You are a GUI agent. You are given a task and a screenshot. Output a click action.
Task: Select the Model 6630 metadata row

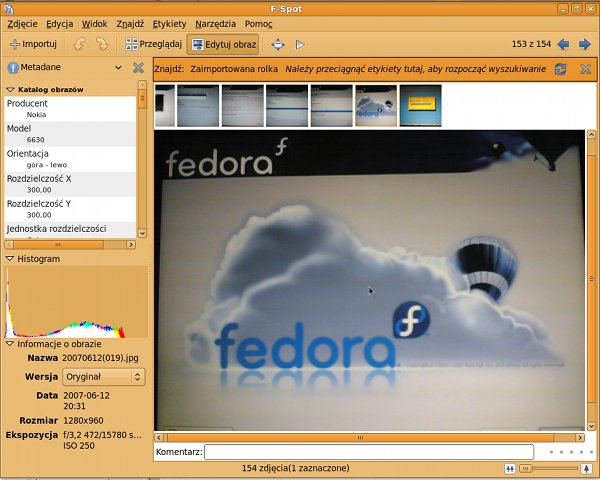click(x=70, y=134)
